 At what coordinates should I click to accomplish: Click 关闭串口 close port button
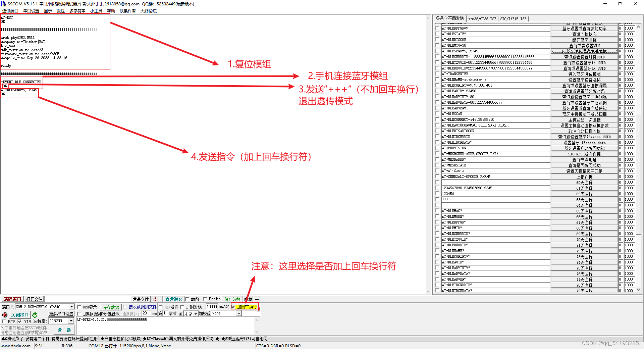click(20, 315)
